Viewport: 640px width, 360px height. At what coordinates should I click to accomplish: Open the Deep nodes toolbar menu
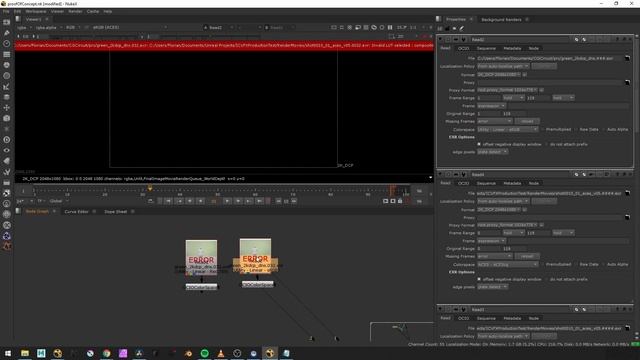(x=7, y=140)
